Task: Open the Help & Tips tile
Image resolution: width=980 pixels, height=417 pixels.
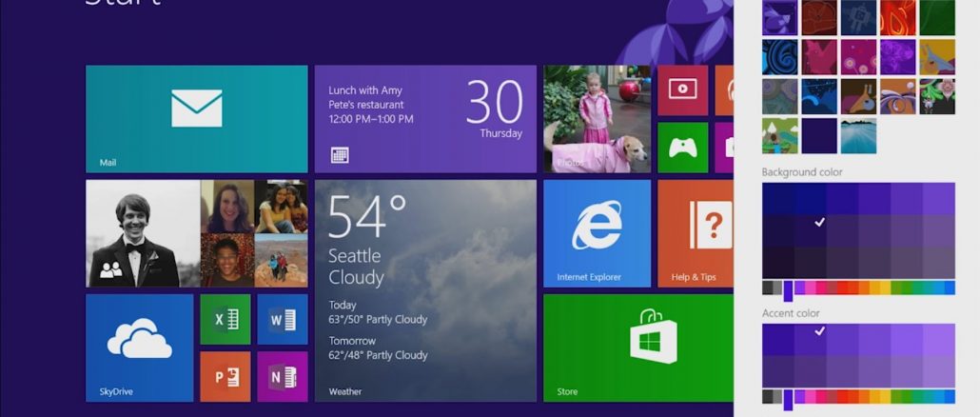Action: tap(696, 233)
